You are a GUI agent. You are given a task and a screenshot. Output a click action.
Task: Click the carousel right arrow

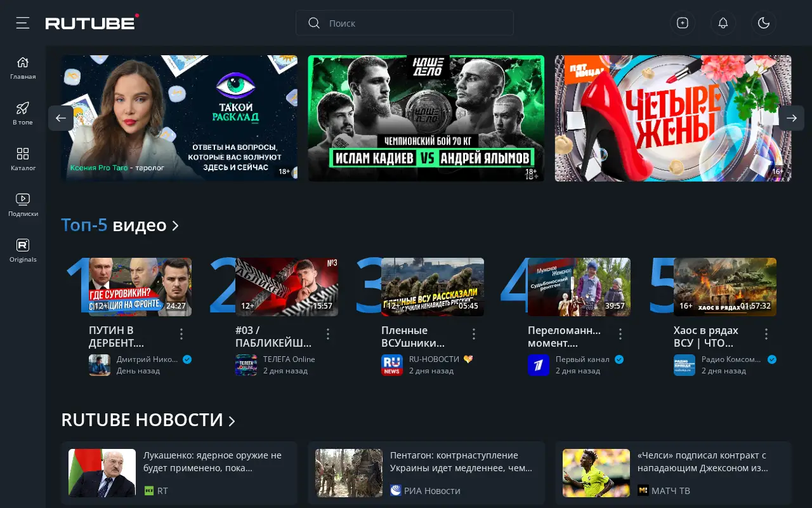[792, 118]
